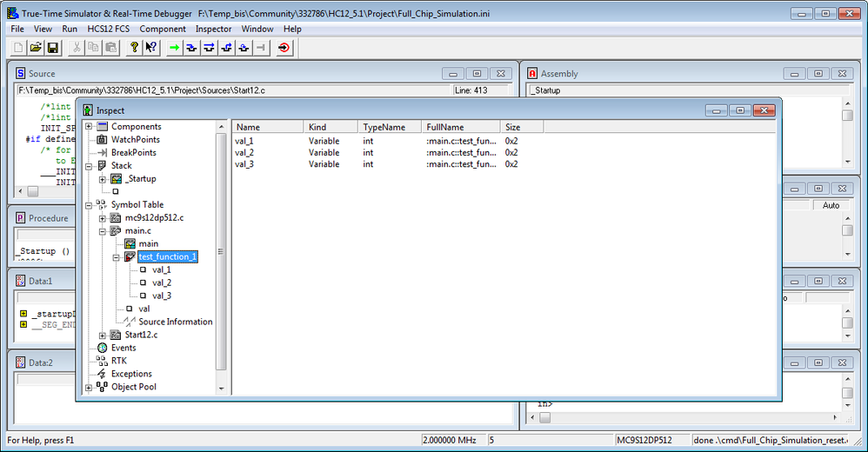Select Events in Inspect tree
This screenshot has width=868, height=452.
(124, 348)
